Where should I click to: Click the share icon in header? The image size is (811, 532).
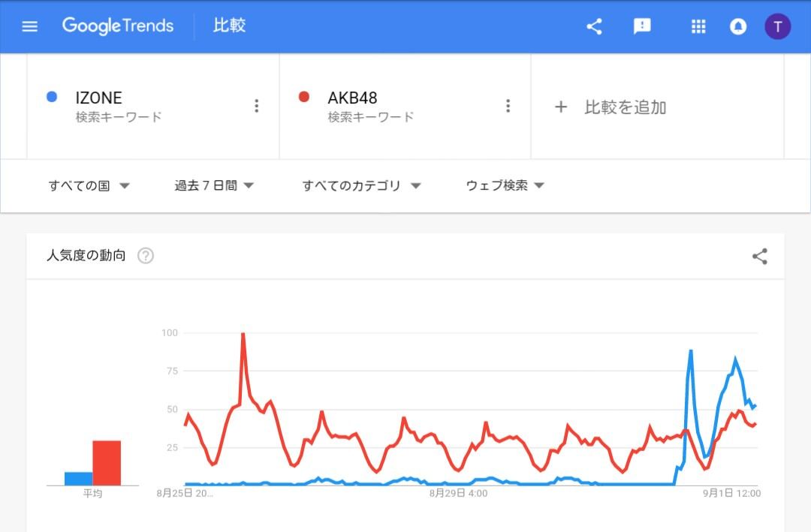tap(594, 27)
